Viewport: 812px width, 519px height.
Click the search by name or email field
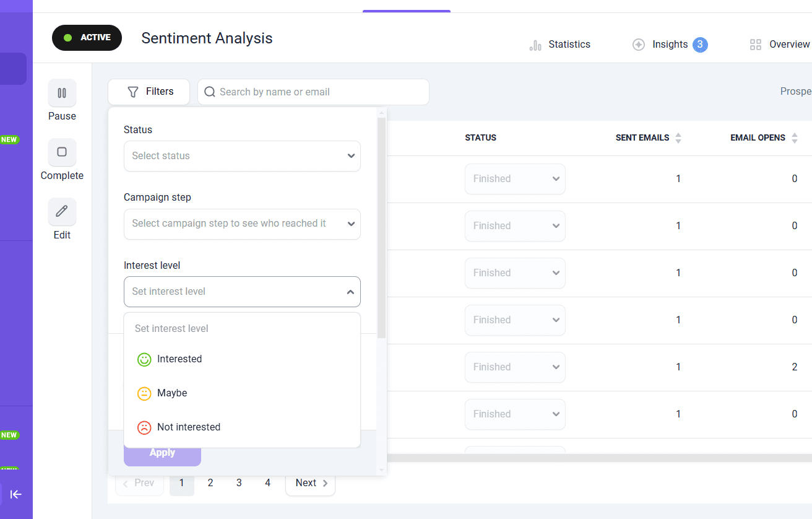coord(313,92)
